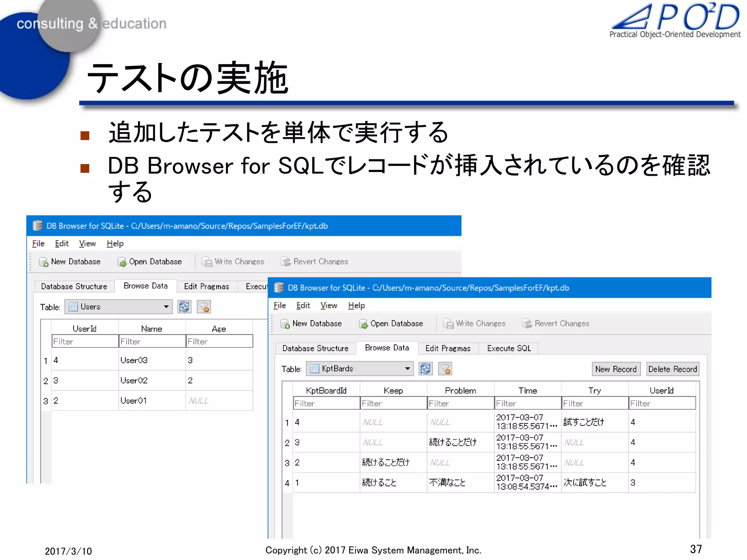
Task: Refresh the Users table data
Action: 184,307
